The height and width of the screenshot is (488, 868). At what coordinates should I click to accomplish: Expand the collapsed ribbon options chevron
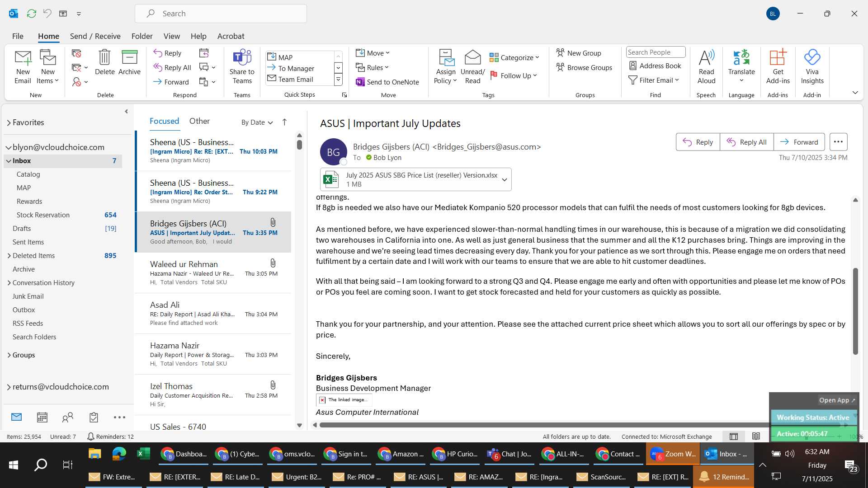(x=855, y=93)
